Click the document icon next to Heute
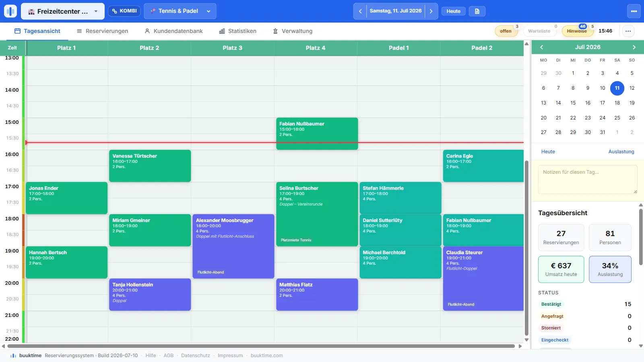Viewport: 644px width, 362px height. click(477, 11)
